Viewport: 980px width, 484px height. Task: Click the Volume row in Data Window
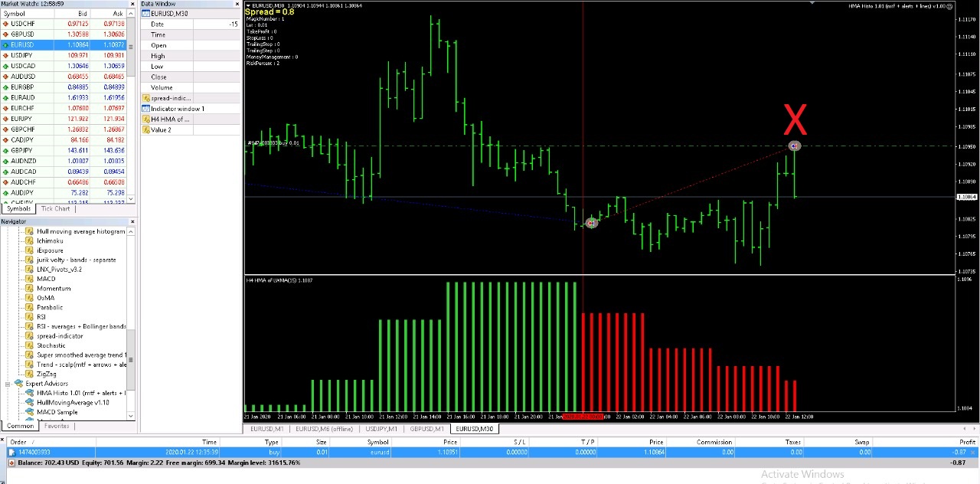[190, 87]
